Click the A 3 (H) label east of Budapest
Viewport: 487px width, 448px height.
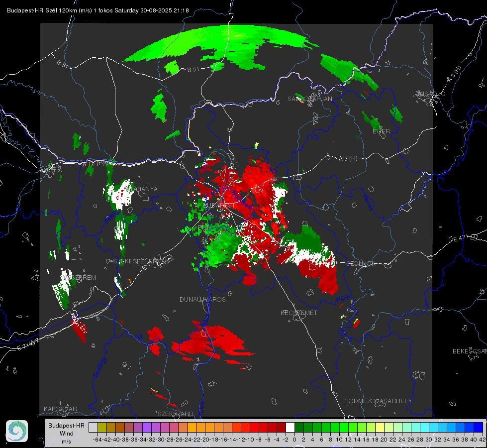[x=348, y=159]
